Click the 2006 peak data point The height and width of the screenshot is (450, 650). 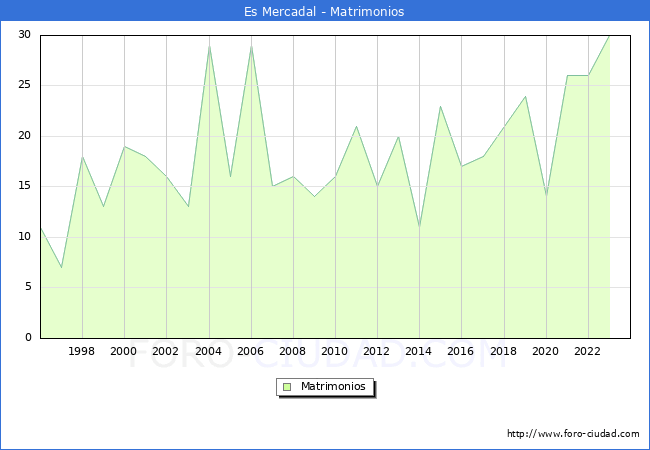pyautogui.click(x=252, y=46)
